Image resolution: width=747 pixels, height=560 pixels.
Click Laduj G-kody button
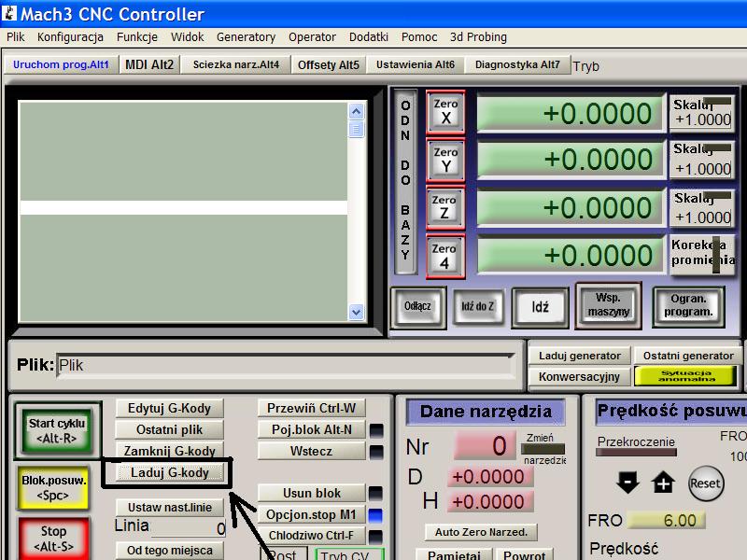point(170,472)
